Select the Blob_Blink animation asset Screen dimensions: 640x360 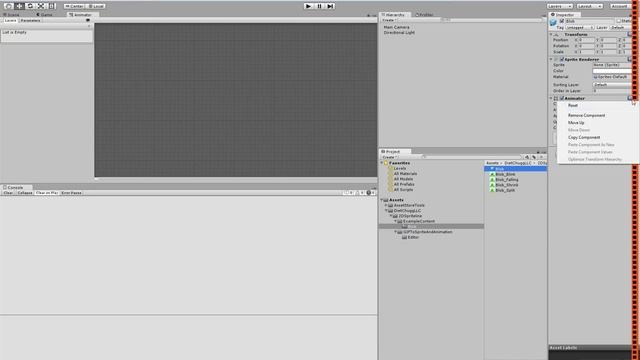[x=502, y=174]
